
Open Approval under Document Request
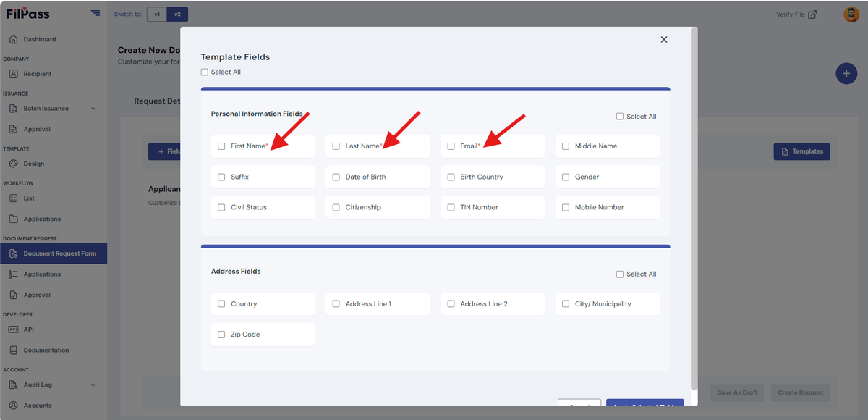pyautogui.click(x=36, y=295)
